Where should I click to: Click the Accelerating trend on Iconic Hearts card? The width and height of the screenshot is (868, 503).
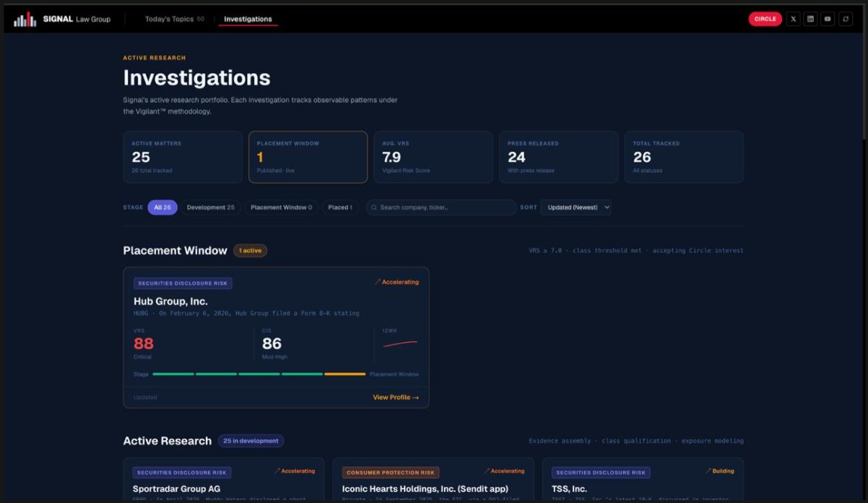[504, 471]
